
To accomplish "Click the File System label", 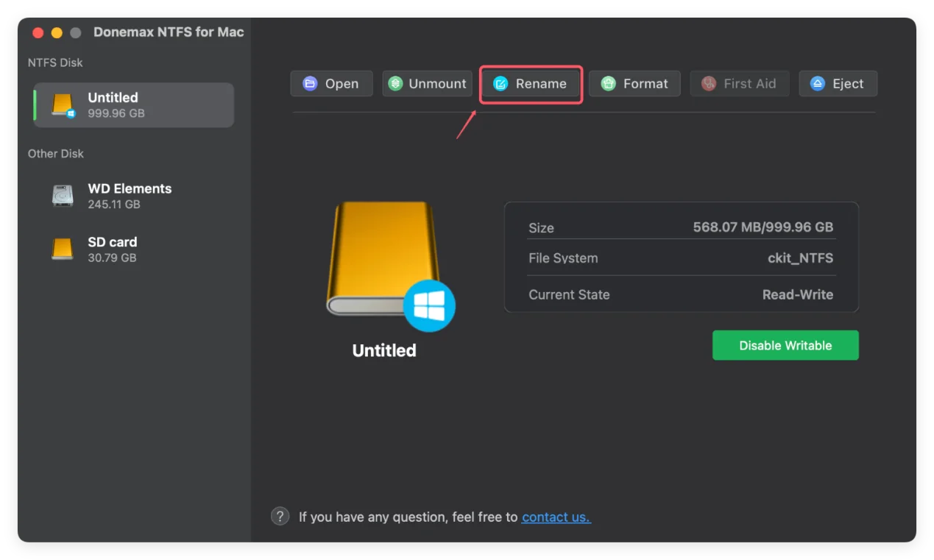I will click(x=563, y=258).
